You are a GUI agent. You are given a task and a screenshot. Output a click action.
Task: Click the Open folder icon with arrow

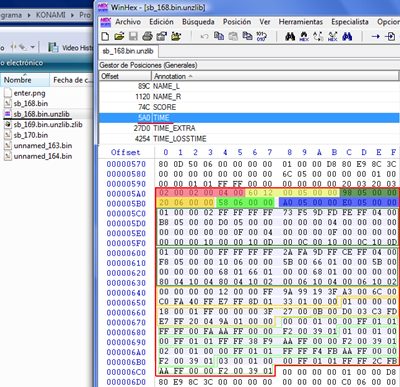pos(176,36)
